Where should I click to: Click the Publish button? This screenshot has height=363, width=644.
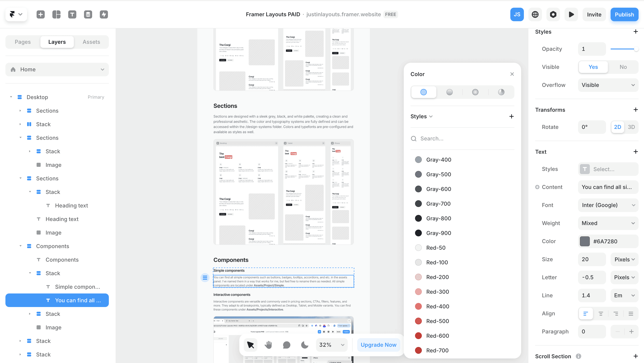click(624, 14)
